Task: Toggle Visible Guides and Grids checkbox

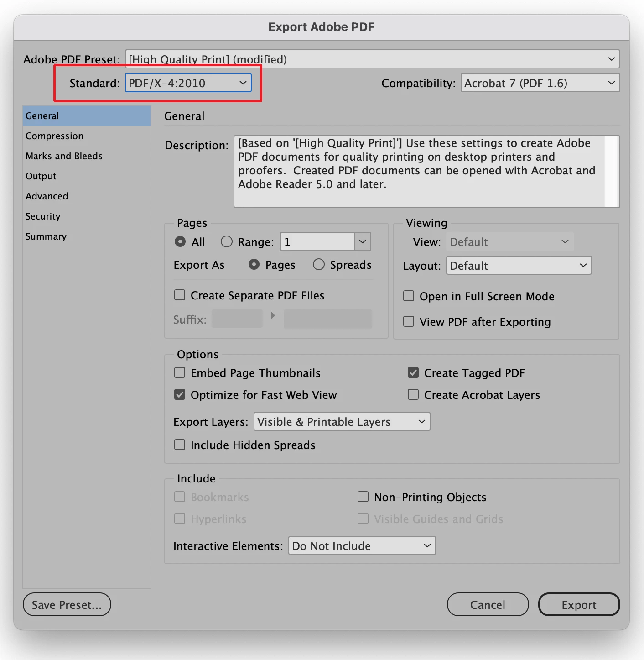Action: 363,519
